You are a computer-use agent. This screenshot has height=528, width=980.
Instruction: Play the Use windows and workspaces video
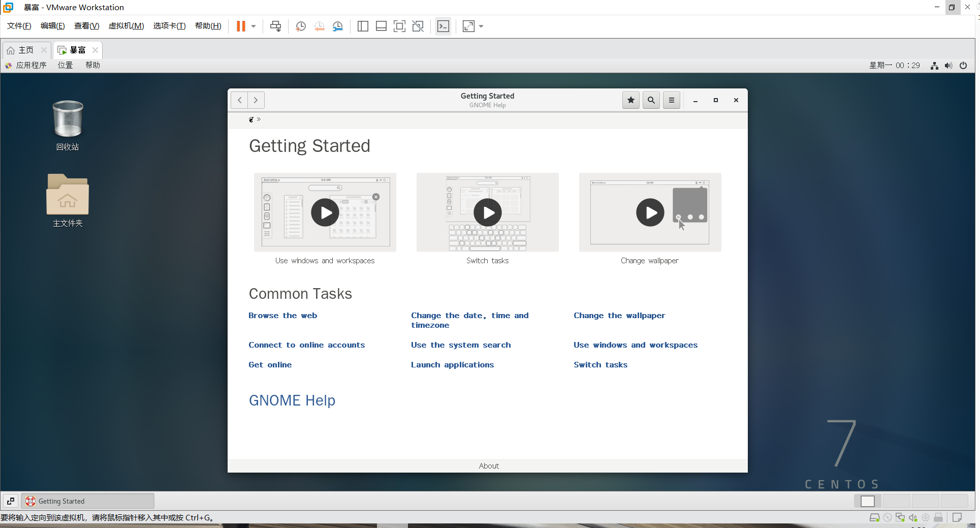click(325, 212)
